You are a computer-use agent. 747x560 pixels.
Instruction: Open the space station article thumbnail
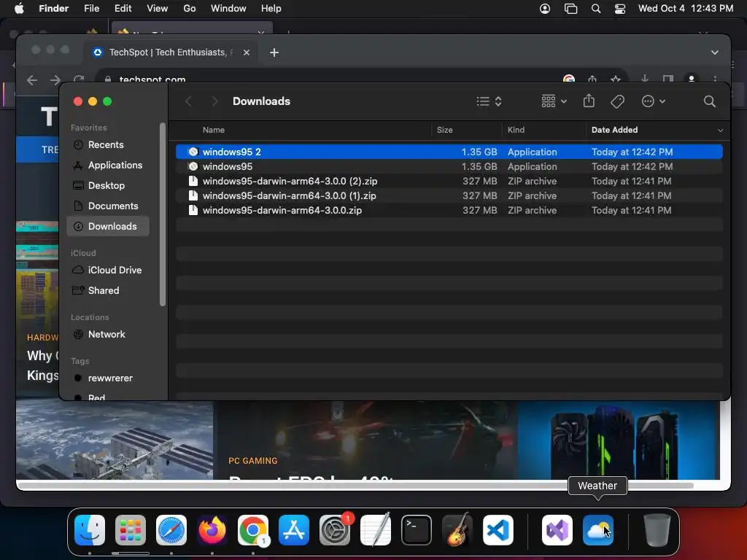click(115, 440)
